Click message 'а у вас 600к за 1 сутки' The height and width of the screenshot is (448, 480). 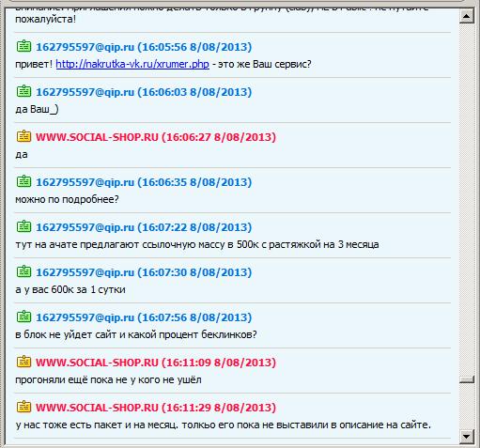pos(70,289)
